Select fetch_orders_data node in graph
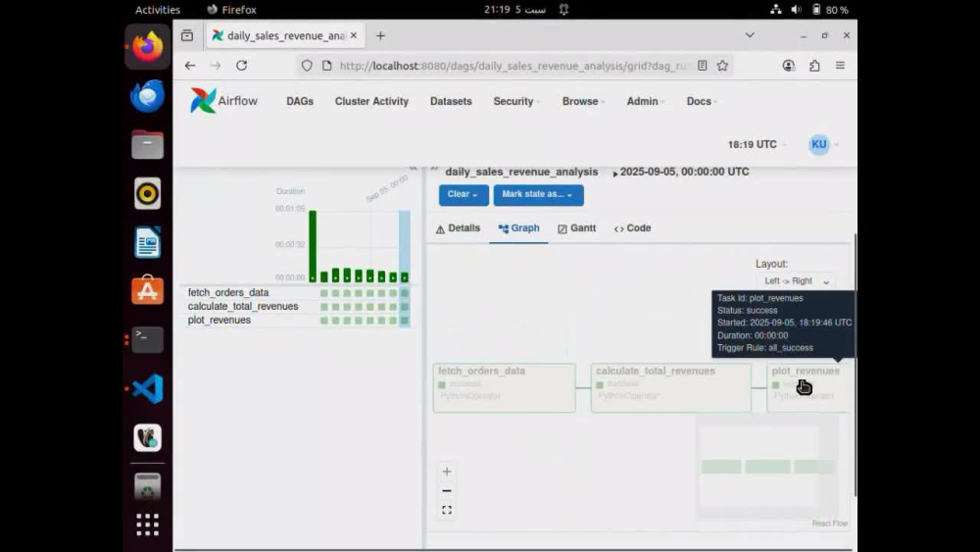 (505, 387)
